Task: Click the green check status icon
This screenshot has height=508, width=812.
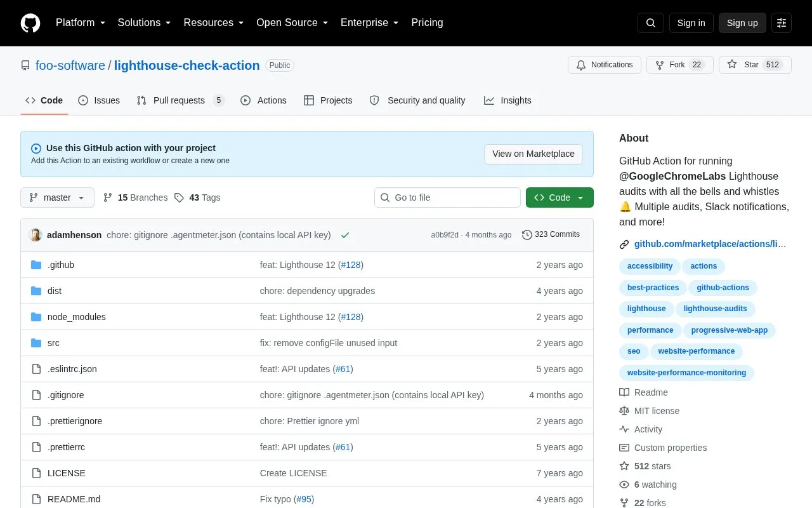Action: 345,235
